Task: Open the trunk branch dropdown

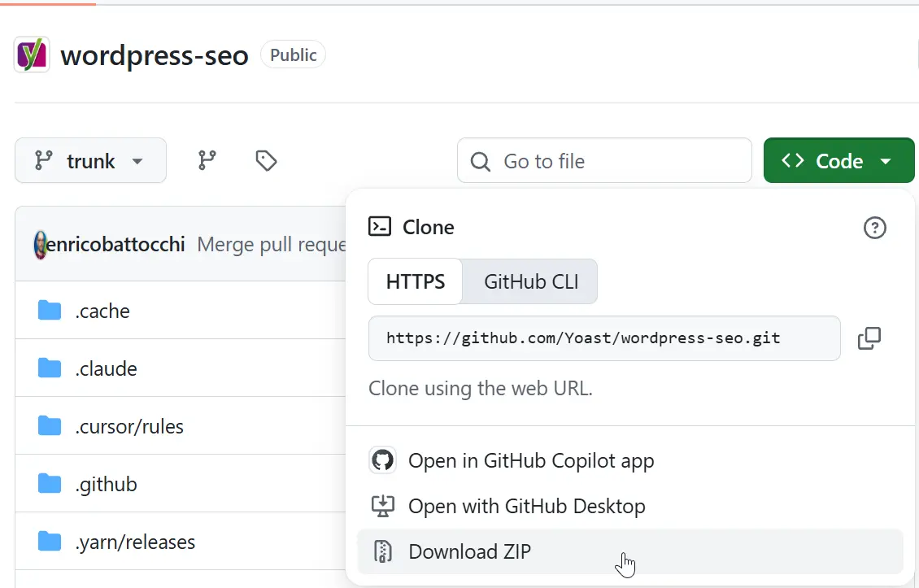Action: (90, 160)
